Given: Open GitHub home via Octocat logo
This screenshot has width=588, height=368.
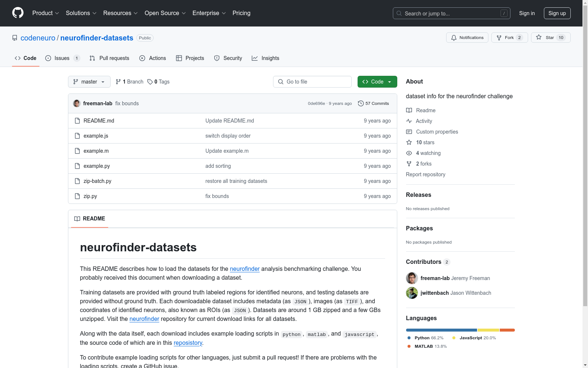Looking at the screenshot, I should tap(18, 13).
